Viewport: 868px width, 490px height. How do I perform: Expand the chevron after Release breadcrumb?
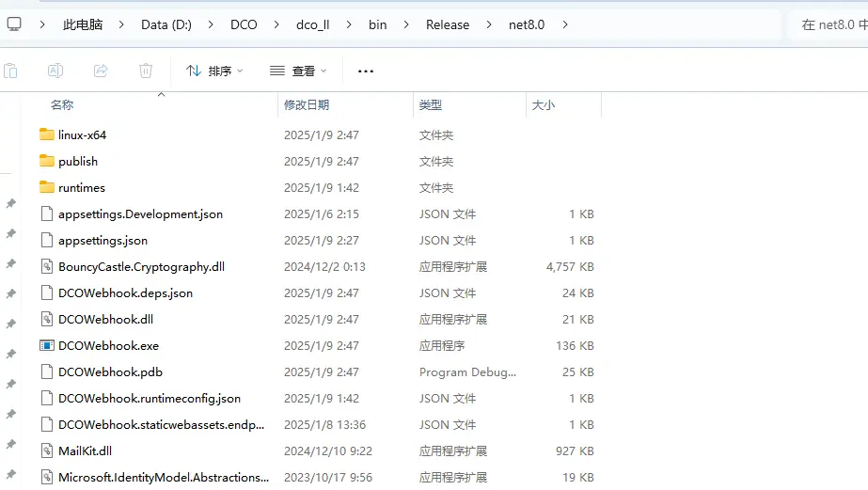point(489,24)
